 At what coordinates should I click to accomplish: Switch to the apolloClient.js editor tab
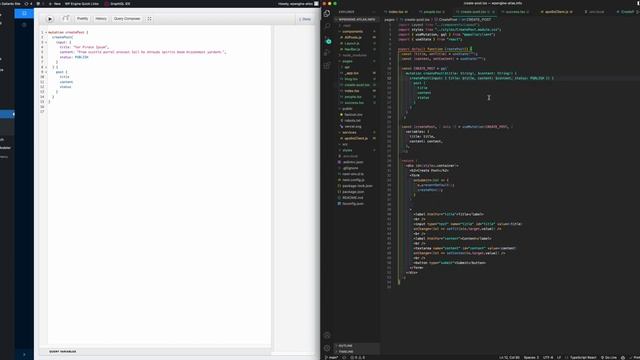[556, 12]
